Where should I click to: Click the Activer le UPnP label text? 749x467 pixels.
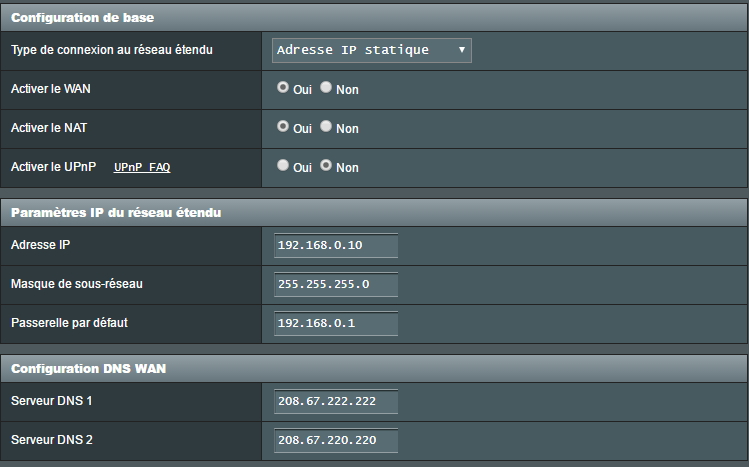[x=54, y=167]
